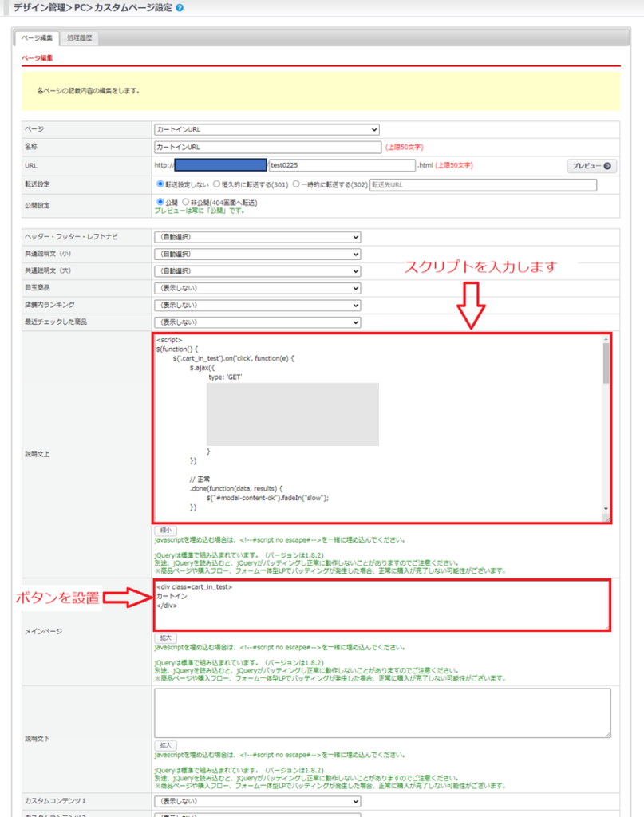The width and height of the screenshot is (644, 817).
Task: Select 恒久的に転送する(301) radio option
Action: point(217,184)
